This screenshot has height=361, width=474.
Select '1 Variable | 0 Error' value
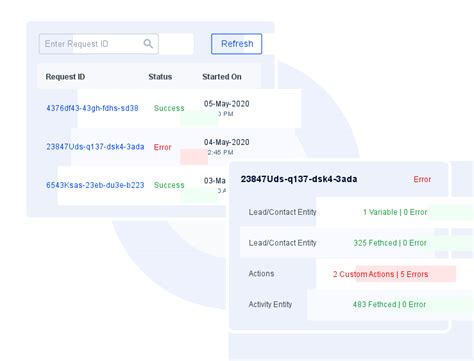tap(395, 212)
